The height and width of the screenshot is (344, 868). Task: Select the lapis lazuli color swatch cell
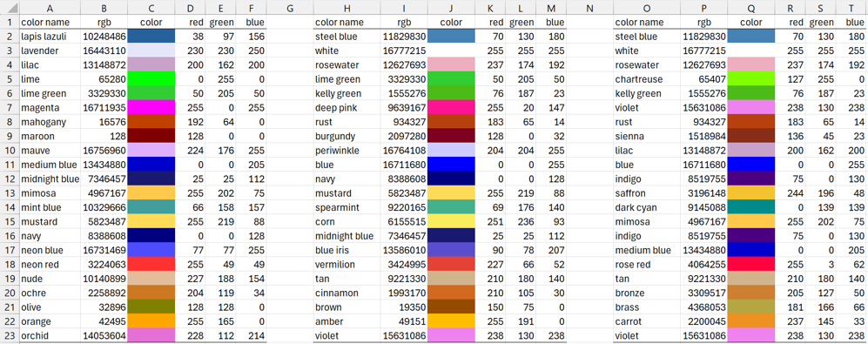151,37
